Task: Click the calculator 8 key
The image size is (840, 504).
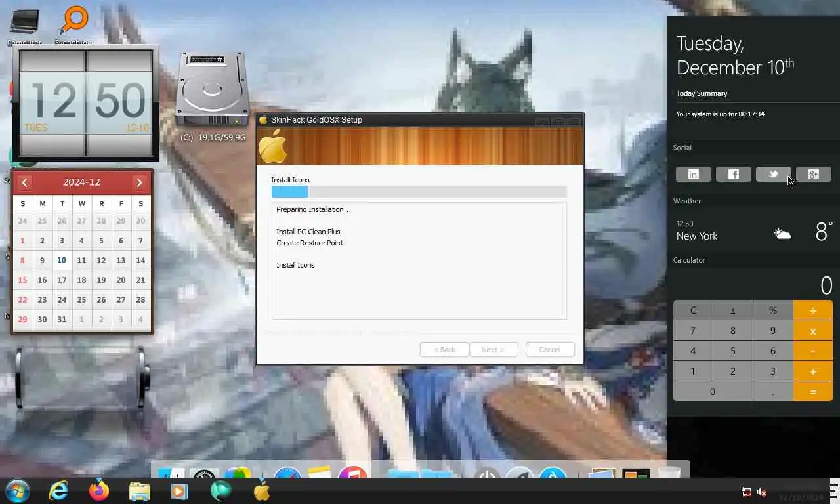Action: (x=733, y=331)
